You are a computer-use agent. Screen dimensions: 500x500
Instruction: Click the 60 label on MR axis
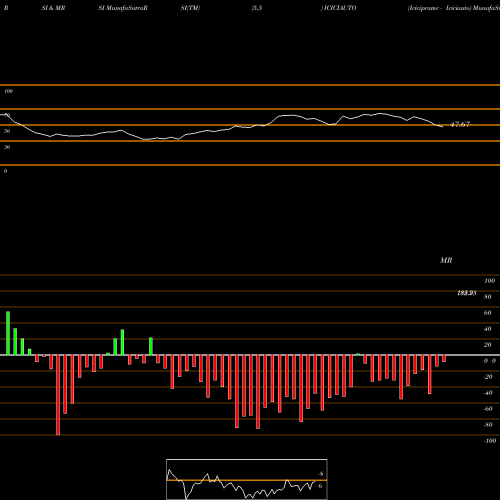point(488,313)
